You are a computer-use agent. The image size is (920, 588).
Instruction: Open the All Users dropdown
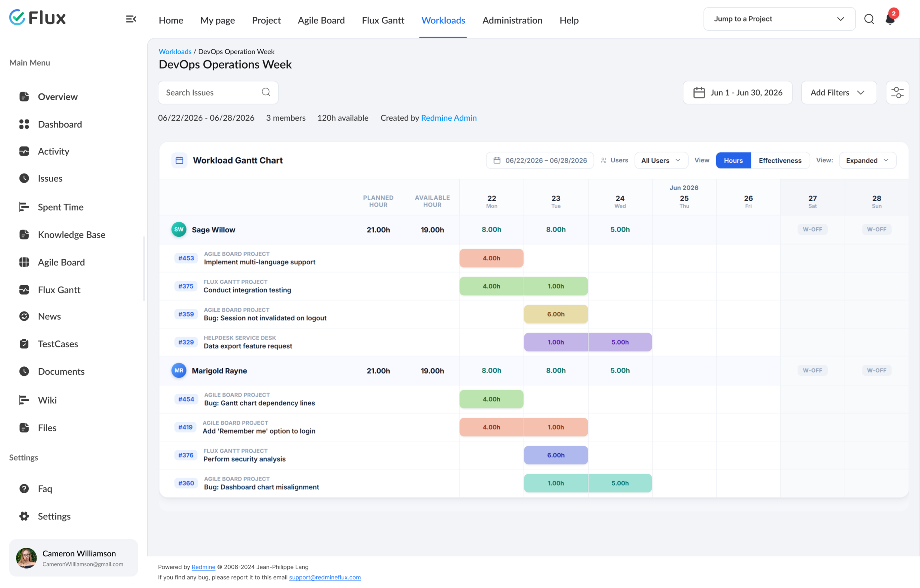(x=661, y=160)
